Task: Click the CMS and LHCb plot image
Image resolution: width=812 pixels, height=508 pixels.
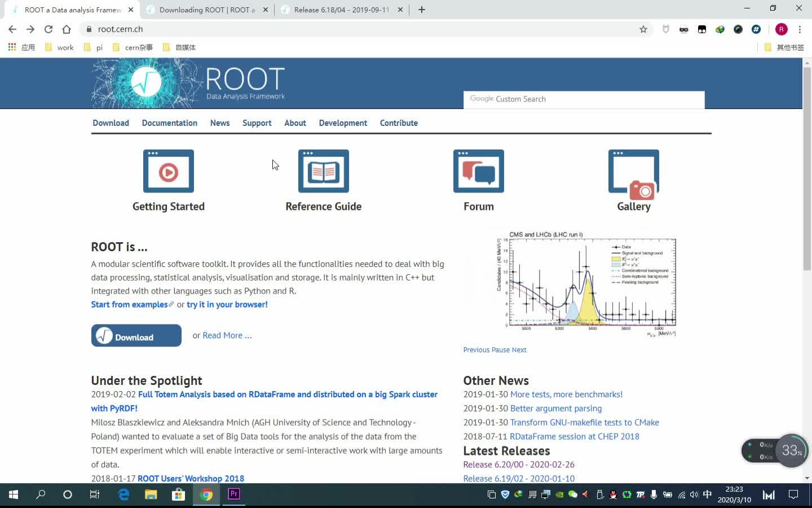Action: pyautogui.click(x=586, y=284)
